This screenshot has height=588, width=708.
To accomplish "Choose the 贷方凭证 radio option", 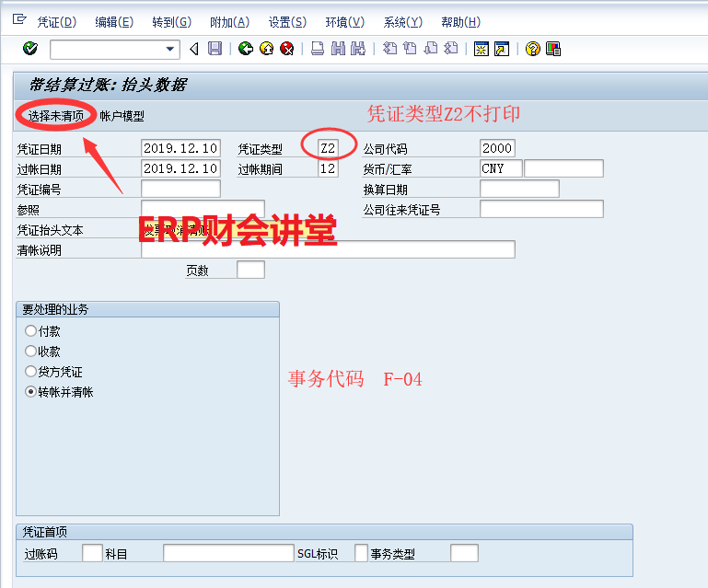I will point(31,372).
